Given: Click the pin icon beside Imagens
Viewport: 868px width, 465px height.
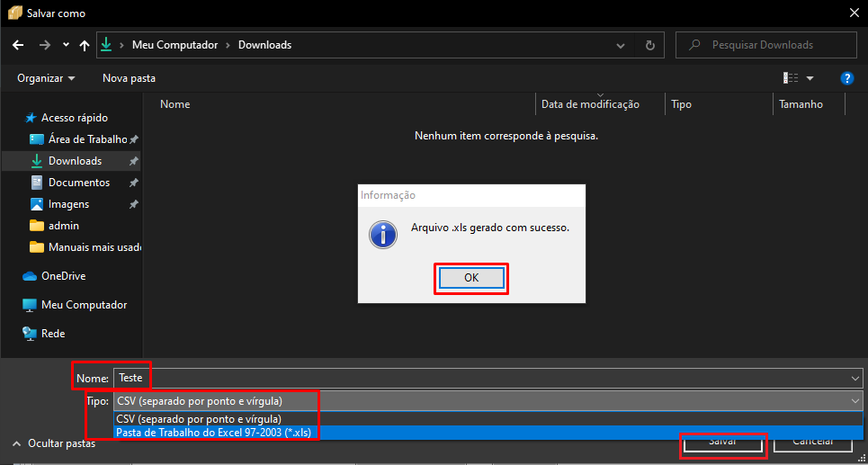Looking at the screenshot, I should [x=133, y=204].
